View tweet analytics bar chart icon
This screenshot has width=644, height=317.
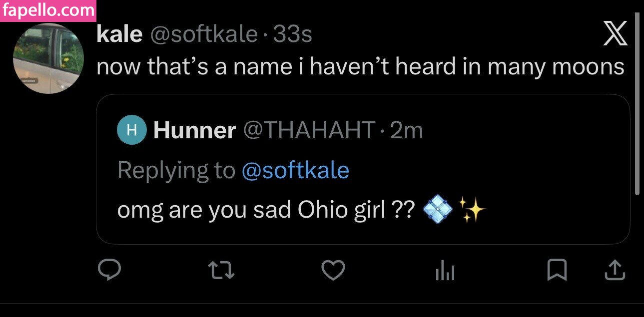click(x=445, y=271)
